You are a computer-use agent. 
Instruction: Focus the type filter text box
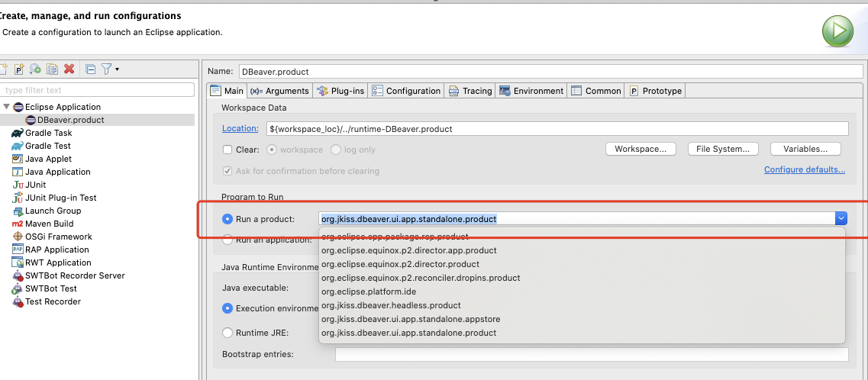click(98, 89)
